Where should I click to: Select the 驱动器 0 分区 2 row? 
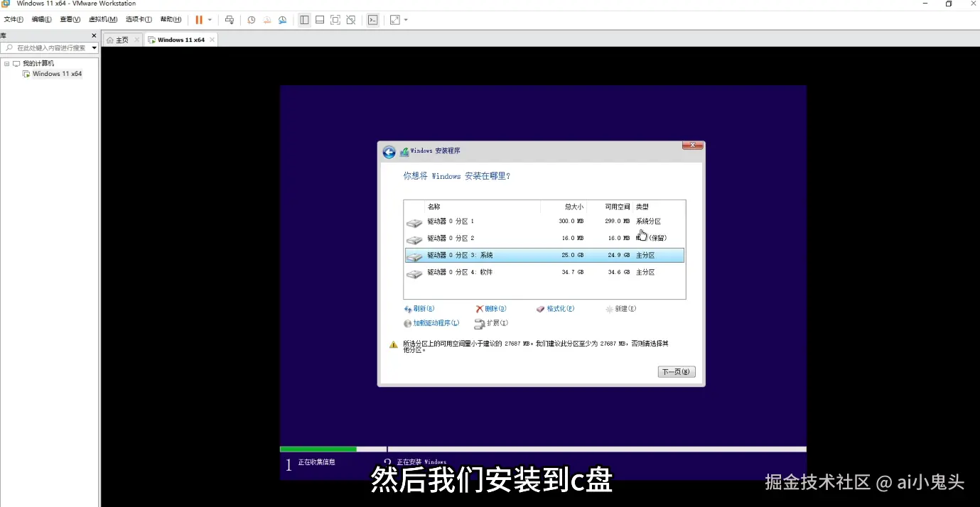(544, 239)
